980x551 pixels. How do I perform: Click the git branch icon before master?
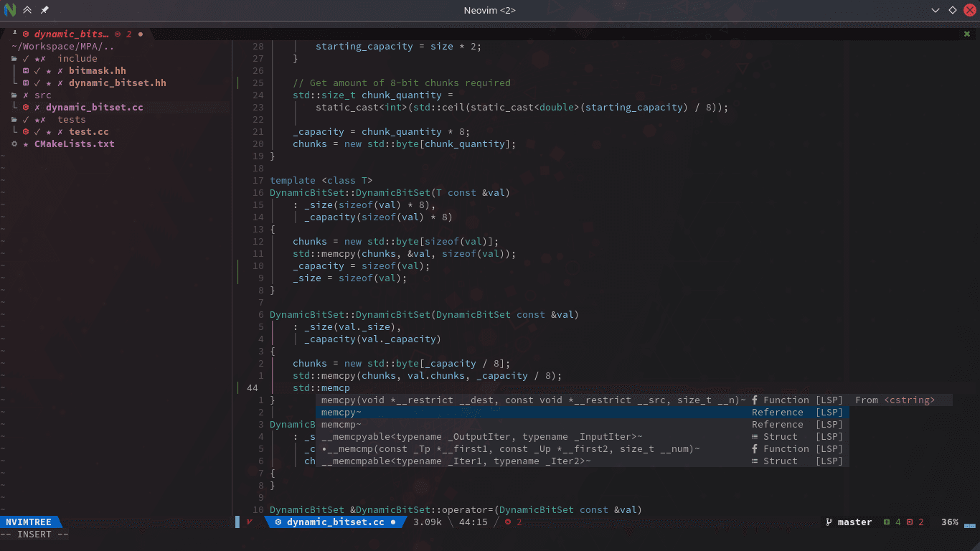pyautogui.click(x=828, y=522)
